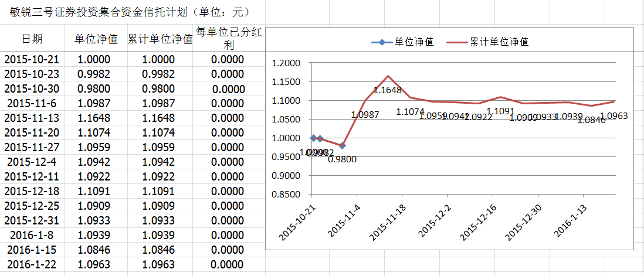This screenshot has width=644, height=276.
Task: Select the 日期 column header cell
Action: coord(32,39)
